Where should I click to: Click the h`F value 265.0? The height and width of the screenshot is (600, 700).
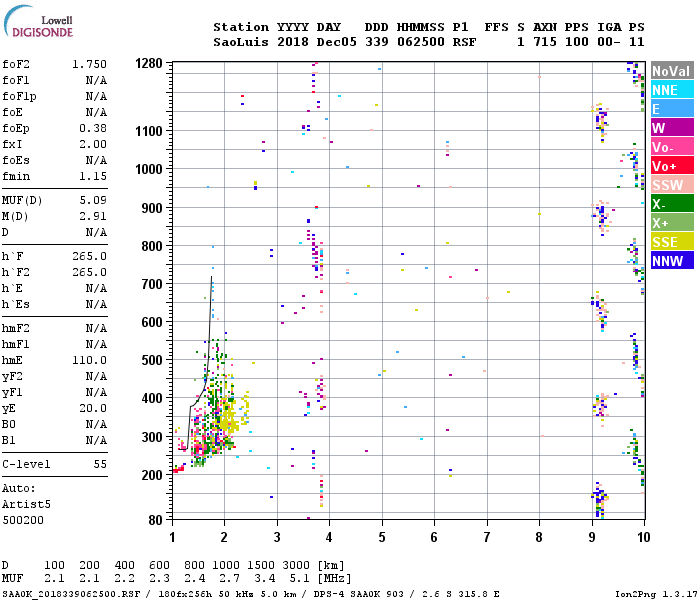(x=89, y=256)
